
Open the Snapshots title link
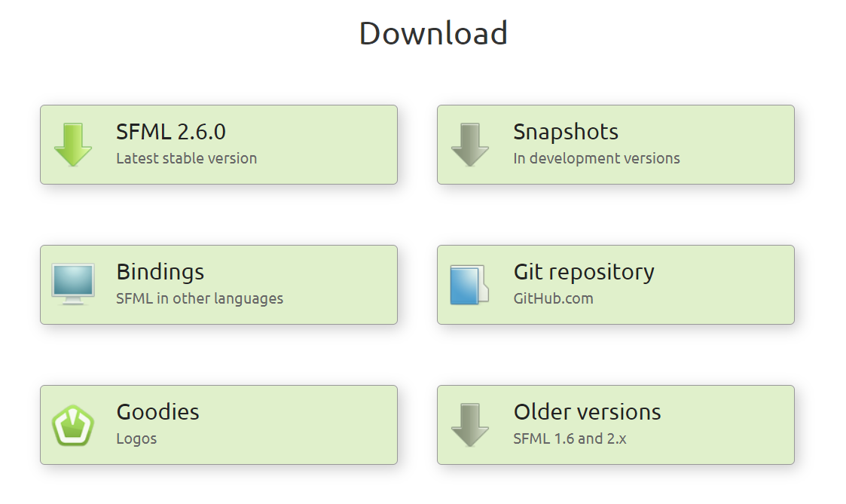tap(566, 132)
